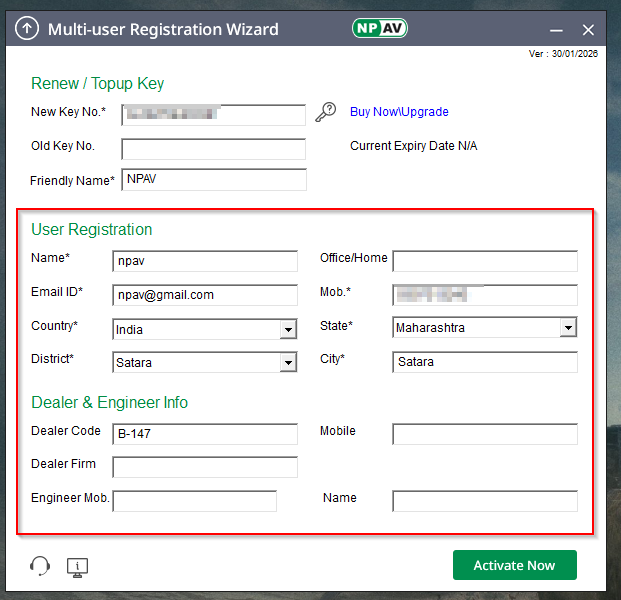Select the Office/Home text field
Image resolution: width=621 pixels, height=600 pixels.
click(x=485, y=261)
